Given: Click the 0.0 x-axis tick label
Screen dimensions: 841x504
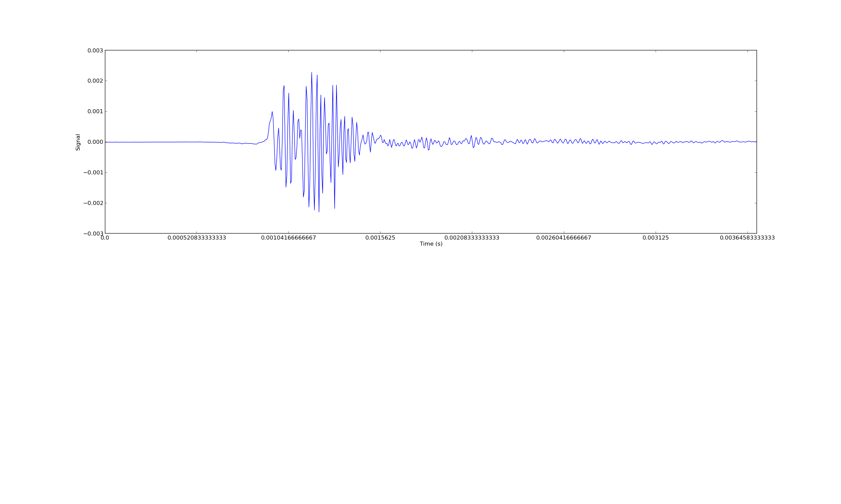Looking at the screenshot, I should pyautogui.click(x=105, y=238).
